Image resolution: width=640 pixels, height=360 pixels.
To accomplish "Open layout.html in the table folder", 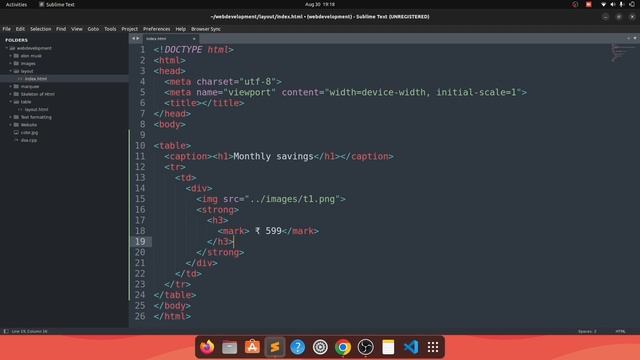I will coord(36,109).
